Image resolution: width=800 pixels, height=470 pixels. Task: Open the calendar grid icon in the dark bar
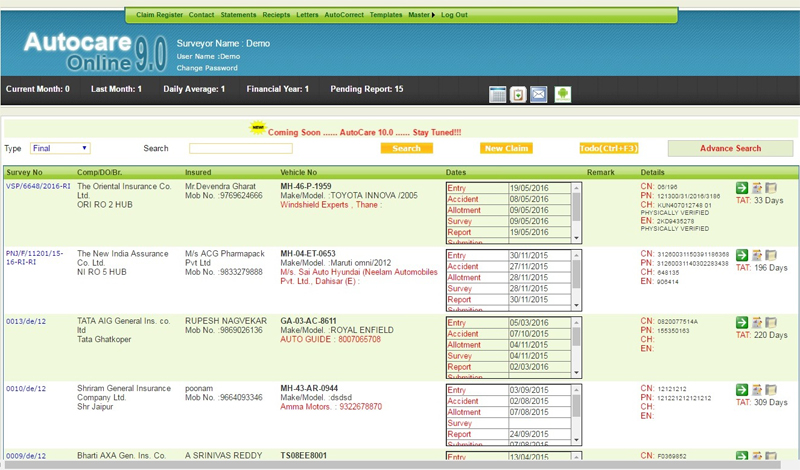tap(497, 94)
